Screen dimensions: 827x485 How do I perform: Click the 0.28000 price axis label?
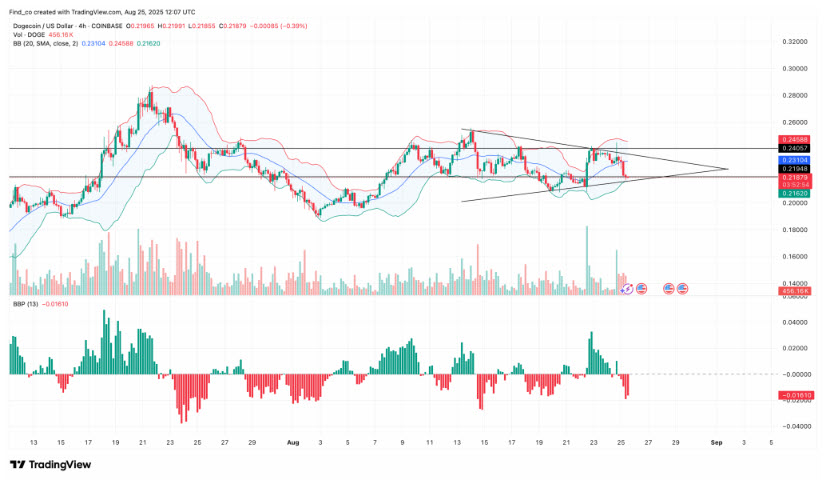point(795,95)
